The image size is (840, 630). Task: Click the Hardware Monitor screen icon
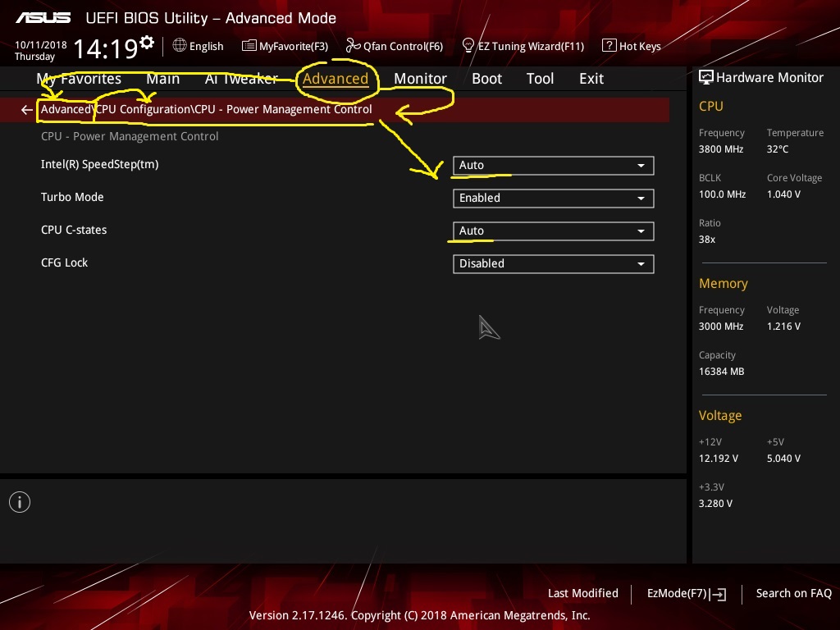(706, 78)
